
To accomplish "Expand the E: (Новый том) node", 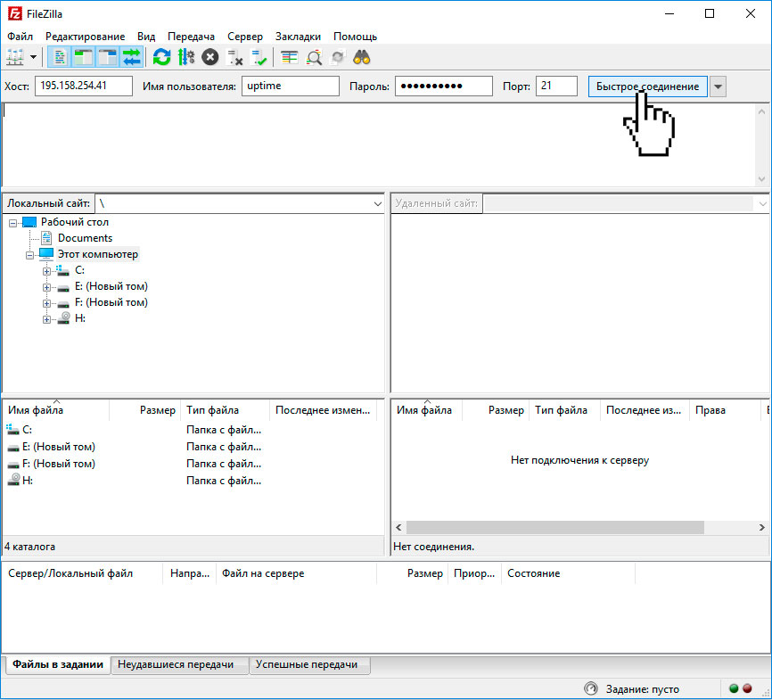I will [x=46, y=287].
